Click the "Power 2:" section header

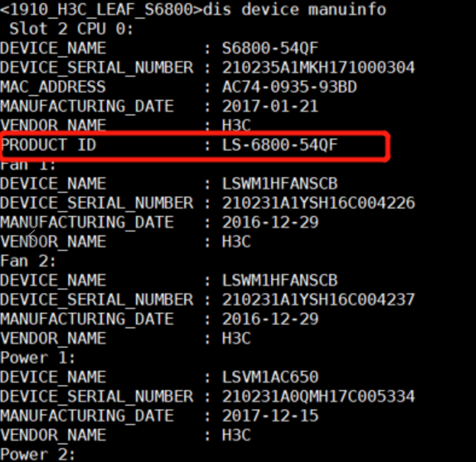[x=37, y=454]
